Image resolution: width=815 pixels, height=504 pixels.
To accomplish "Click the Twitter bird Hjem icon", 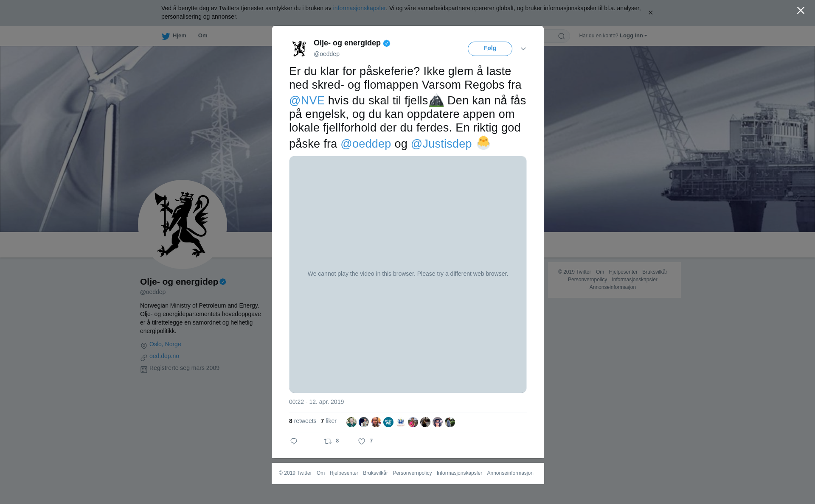I will 166,36.
